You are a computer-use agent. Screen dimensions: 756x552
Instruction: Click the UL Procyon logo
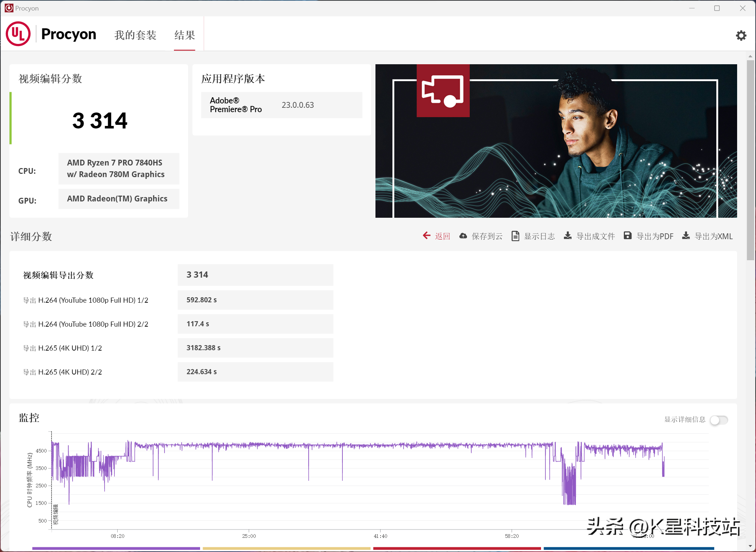(x=18, y=34)
